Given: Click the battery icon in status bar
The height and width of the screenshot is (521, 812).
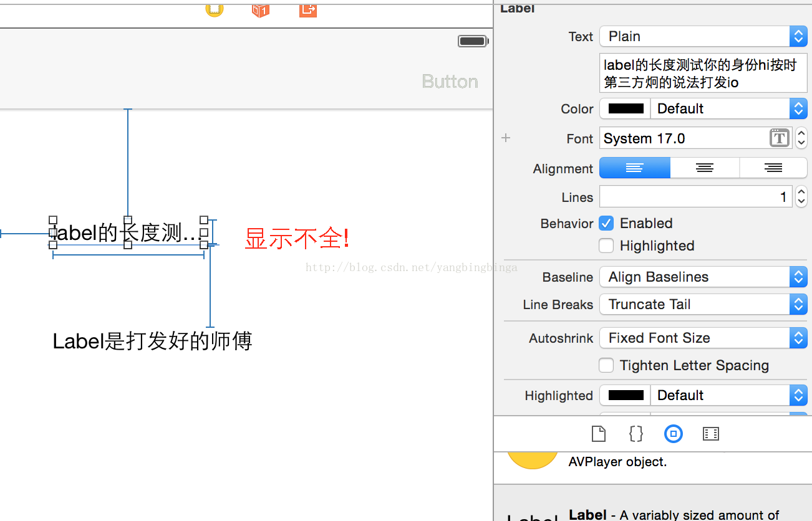Looking at the screenshot, I should [473, 41].
